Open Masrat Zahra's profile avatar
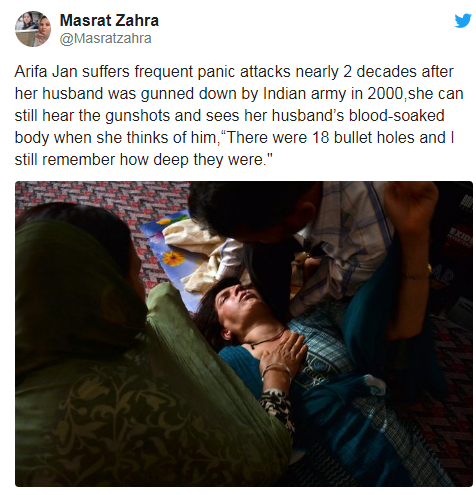 click(x=33, y=29)
